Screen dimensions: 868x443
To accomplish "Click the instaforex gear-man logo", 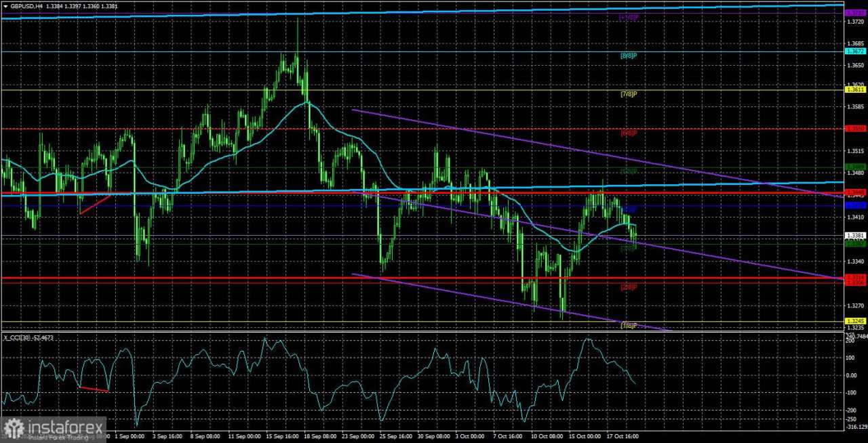I will coord(12,429).
